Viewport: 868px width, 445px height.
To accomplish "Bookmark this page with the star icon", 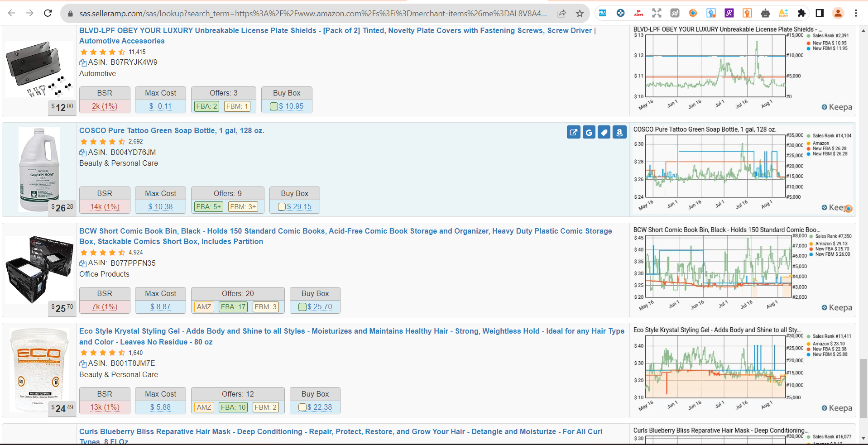I will point(580,14).
